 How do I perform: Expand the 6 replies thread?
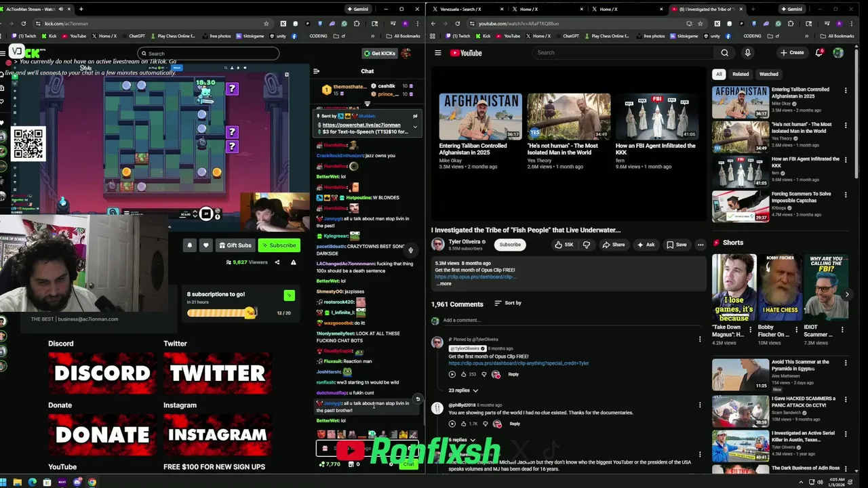(462, 440)
